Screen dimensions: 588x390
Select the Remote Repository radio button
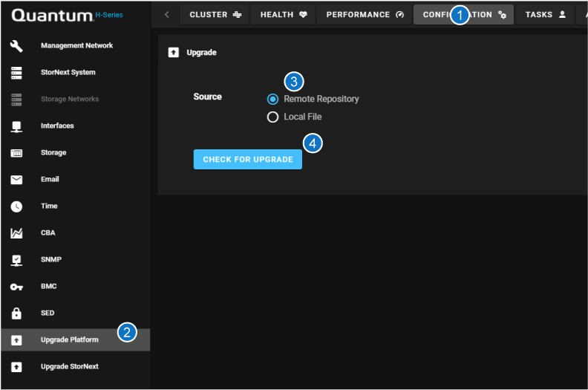[x=273, y=99]
